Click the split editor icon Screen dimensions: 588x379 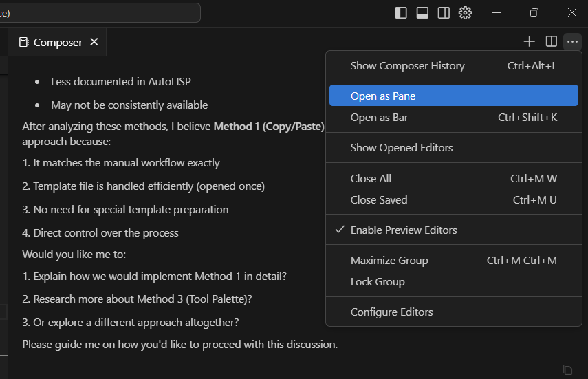coord(551,42)
